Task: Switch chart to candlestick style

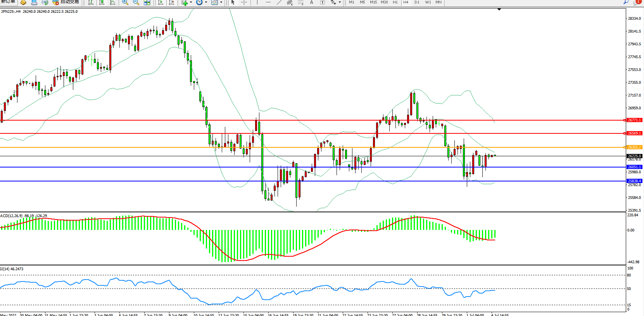Action: pyautogui.click(x=102, y=2)
